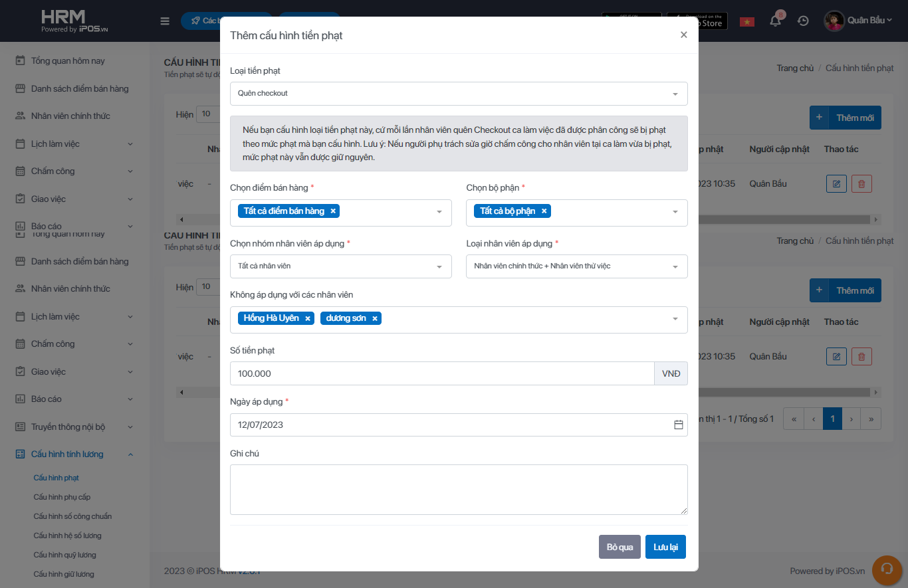Remove the dương sơn tag

coord(375,319)
